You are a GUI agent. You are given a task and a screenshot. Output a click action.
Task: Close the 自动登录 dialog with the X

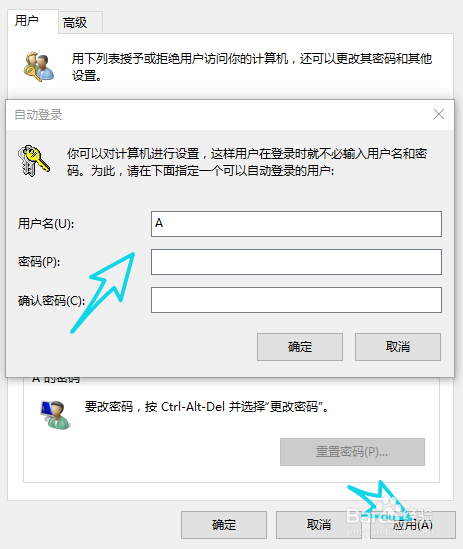click(439, 114)
